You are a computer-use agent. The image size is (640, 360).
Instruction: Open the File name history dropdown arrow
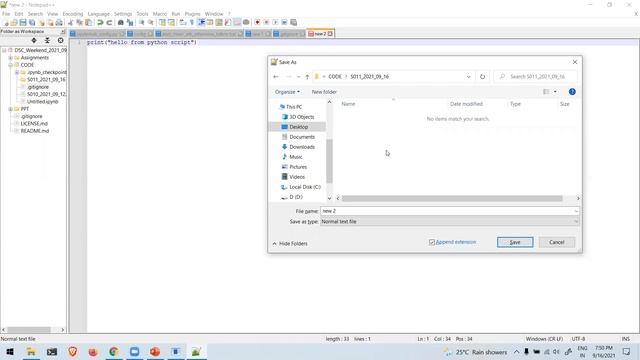[x=576, y=211]
